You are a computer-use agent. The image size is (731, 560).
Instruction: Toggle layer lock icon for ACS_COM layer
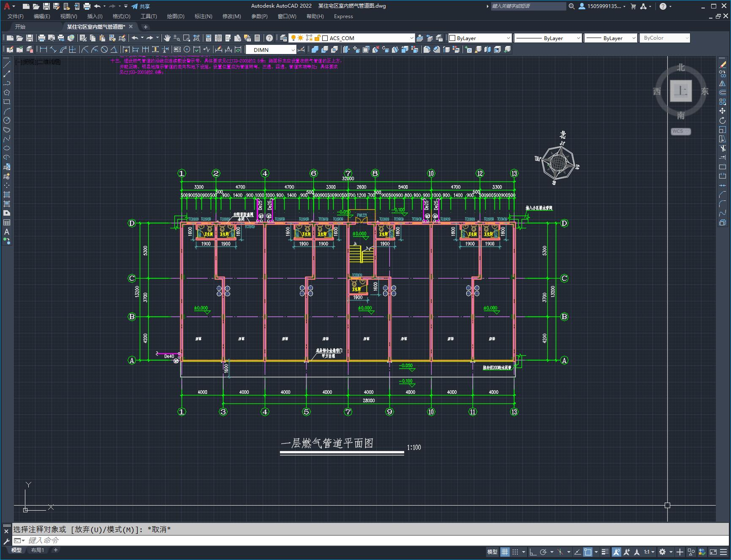pyautogui.click(x=318, y=38)
